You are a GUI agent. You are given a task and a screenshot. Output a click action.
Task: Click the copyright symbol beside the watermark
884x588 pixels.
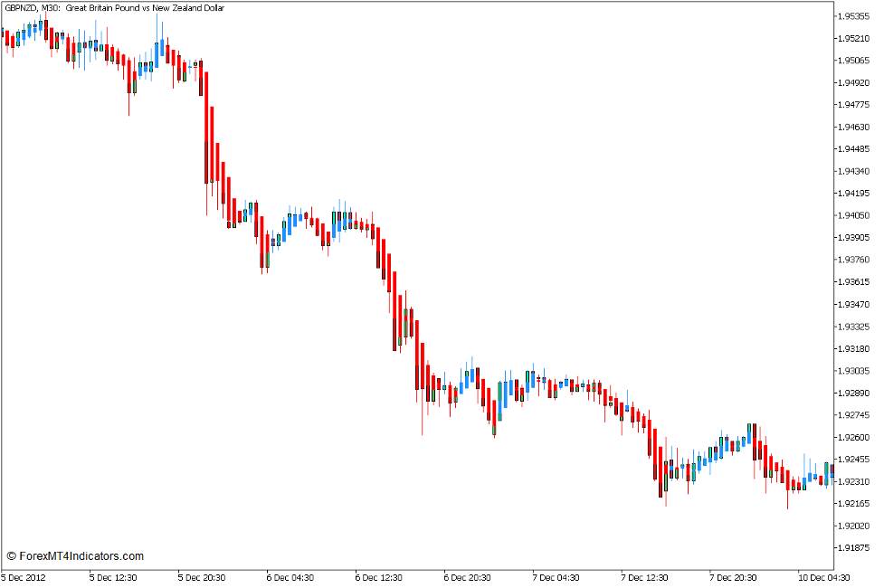11,554
